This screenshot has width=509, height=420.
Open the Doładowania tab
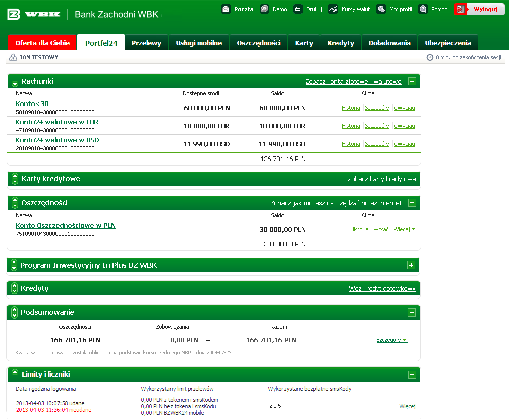389,43
